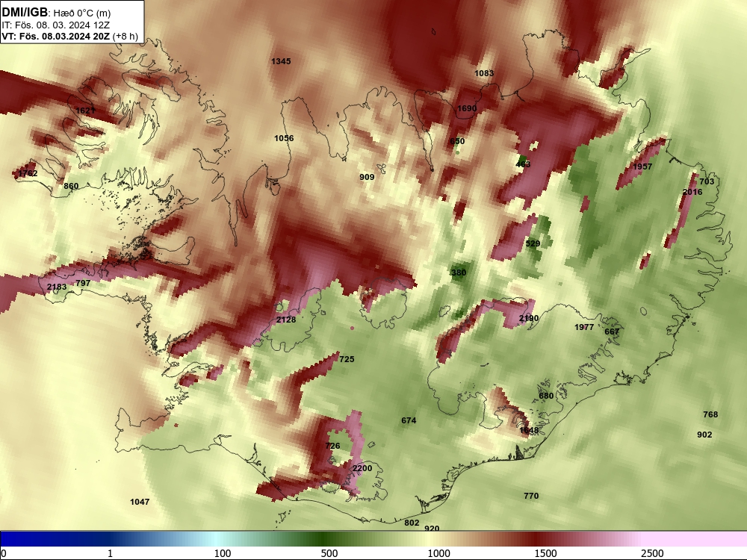Click the 674 value in the central highlands
This screenshot has width=747, height=560.
point(409,420)
